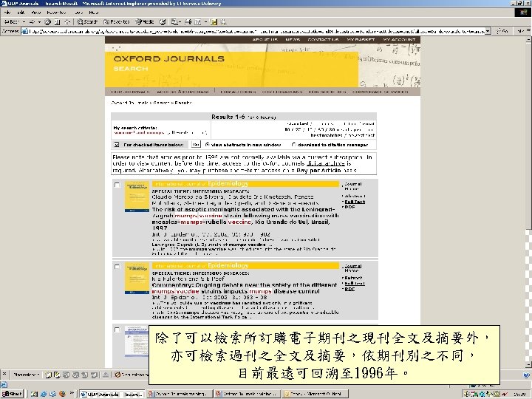Image resolution: width=532 pixels, height=399 pixels.
Task: Switch to Microsoft Outlook taskbar button
Action: point(316,394)
